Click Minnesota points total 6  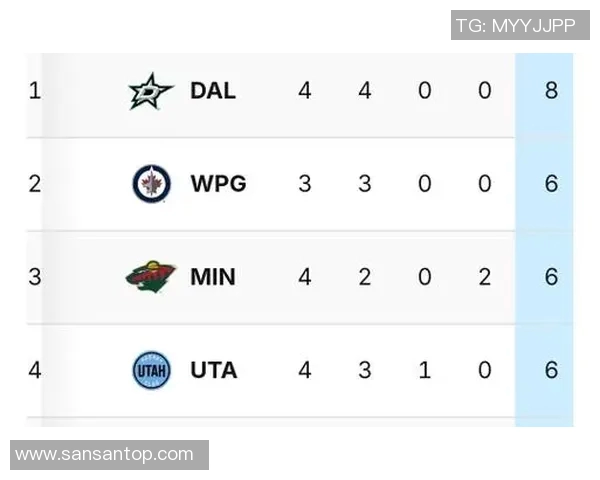point(551,277)
